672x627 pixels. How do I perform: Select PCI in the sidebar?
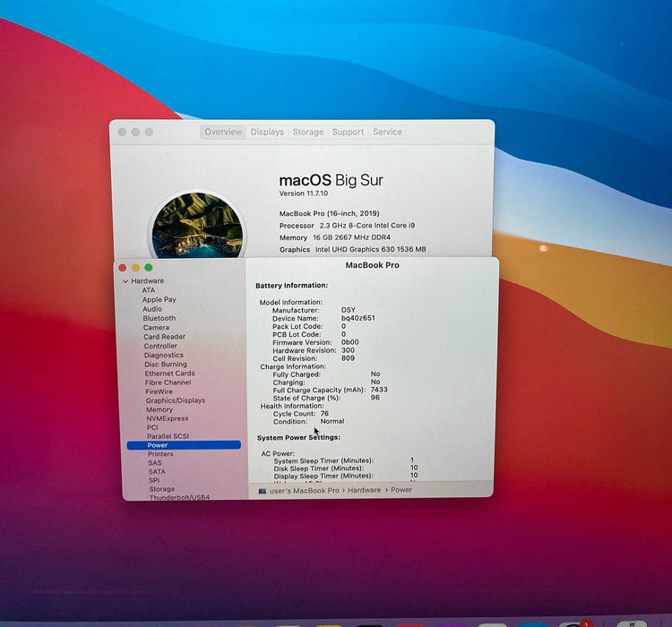pyautogui.click(x=152, y=427)
